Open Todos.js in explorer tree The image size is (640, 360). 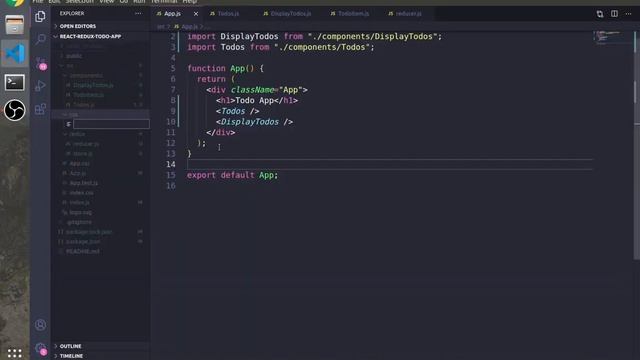point(84,104)
